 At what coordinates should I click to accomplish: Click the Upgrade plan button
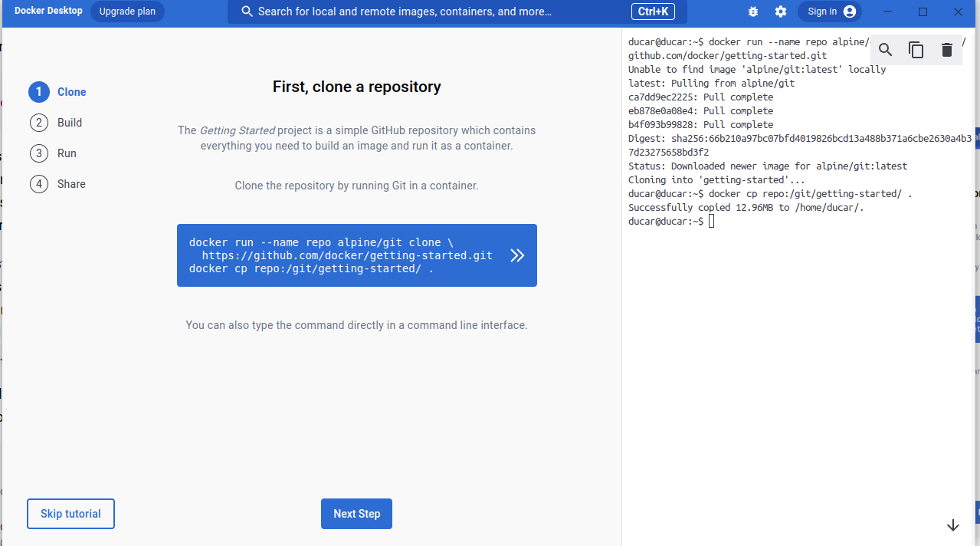(127, 12)
